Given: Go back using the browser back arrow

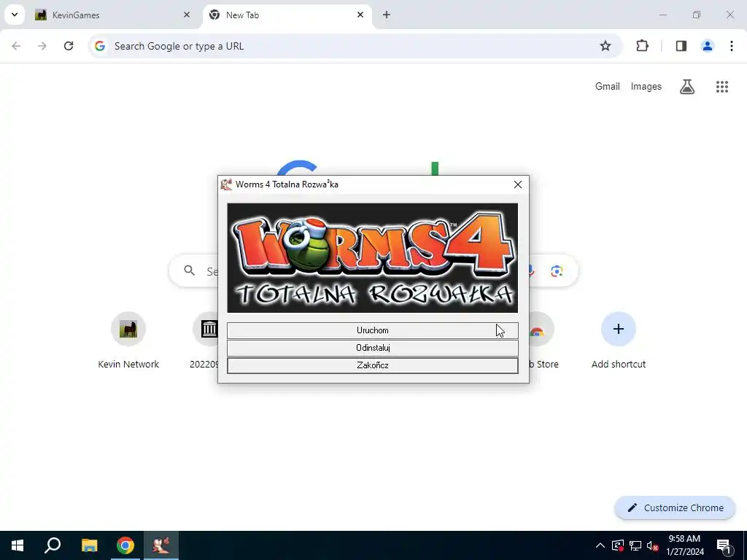Looking at the screenshot, I should coord(16,46).
